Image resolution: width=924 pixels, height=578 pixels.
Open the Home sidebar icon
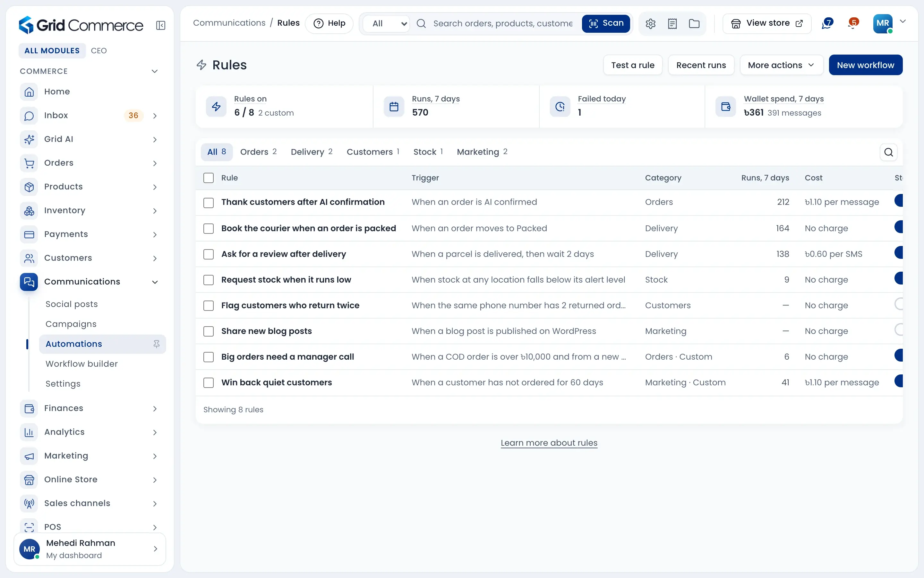(29, 92)
